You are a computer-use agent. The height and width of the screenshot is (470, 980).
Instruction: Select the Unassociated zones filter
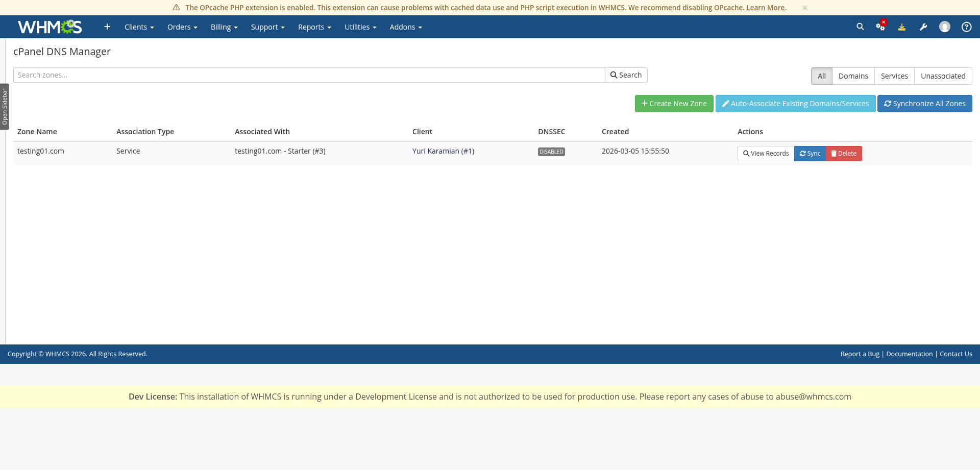943,76
